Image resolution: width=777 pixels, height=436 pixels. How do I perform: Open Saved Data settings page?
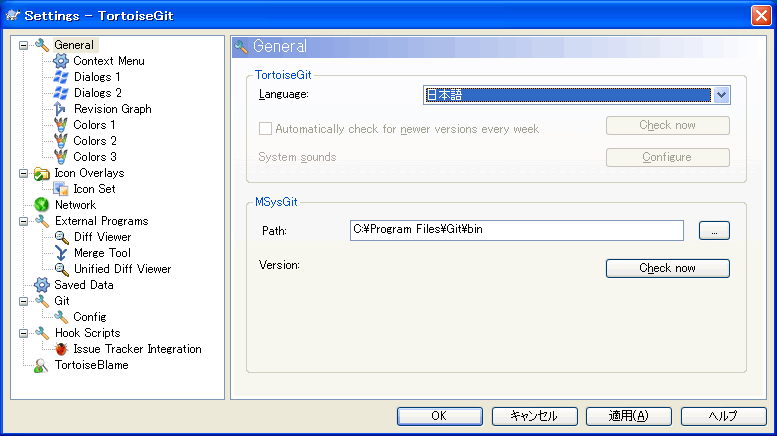point(84,285)
